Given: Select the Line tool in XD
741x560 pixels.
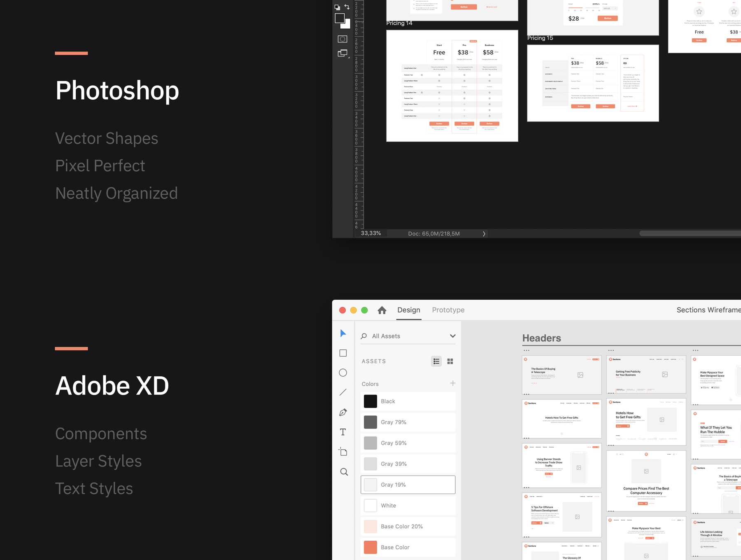Looking at the screenshot, I should [x=343, y=392].
